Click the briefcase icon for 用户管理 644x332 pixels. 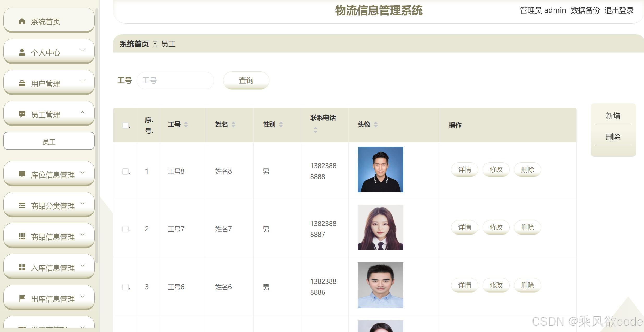point(22,83)
